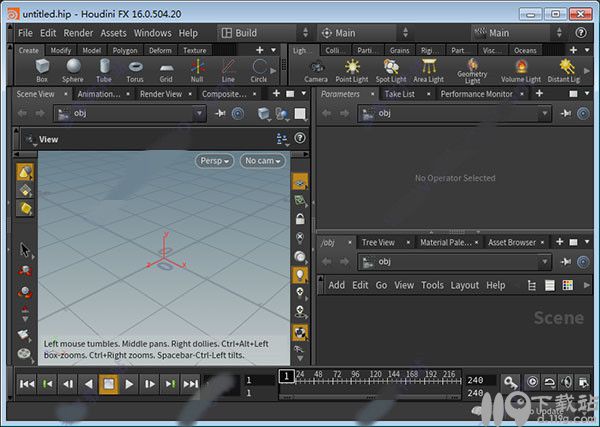Image resolution: width=600 pixels, height=427 pixels.
Task: Open network editor Add menu
Action: pos(336,285)
